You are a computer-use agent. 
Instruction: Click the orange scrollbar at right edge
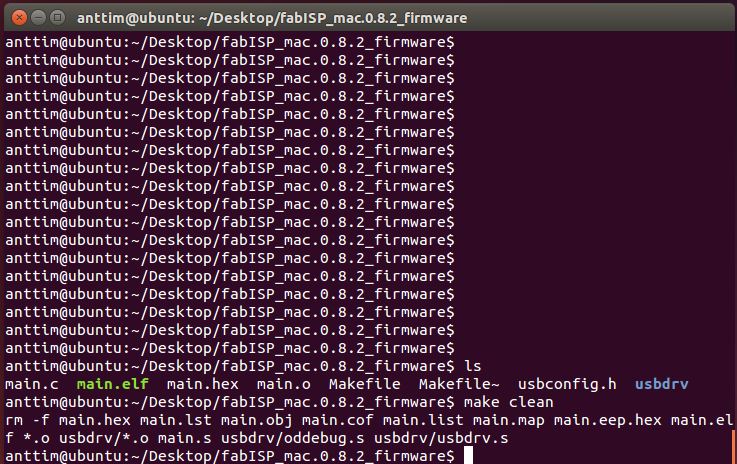pos(734,446)
